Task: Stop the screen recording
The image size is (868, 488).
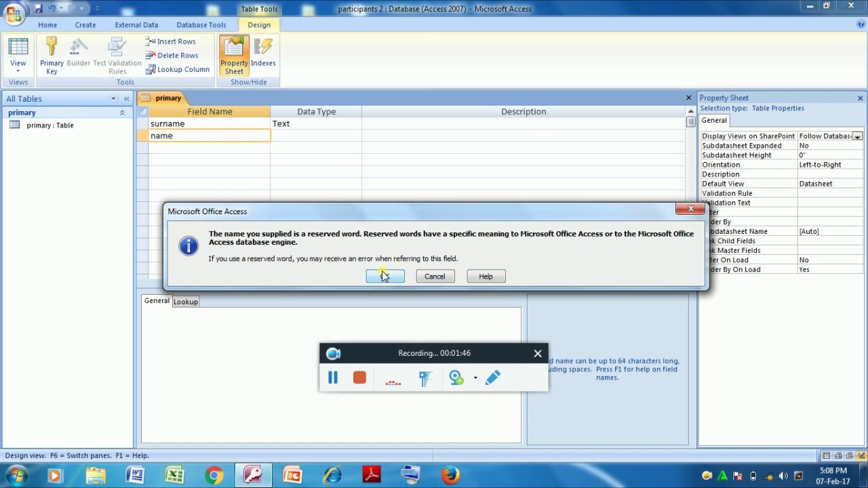Action: pos(359,378)
